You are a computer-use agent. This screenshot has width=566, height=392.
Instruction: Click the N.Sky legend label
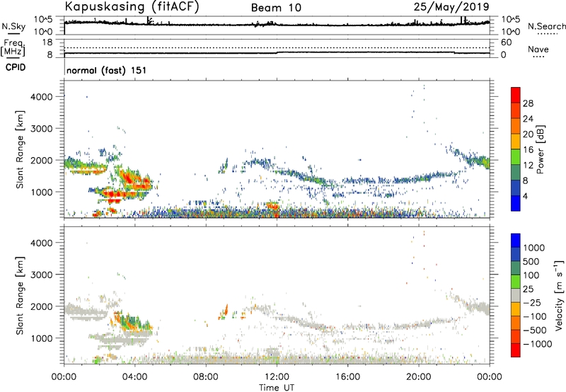pyautogui.click(x=13, y=26)
